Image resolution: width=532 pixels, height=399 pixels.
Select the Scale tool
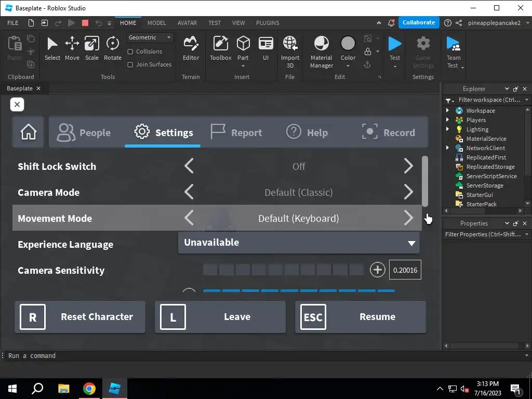coord(91,48)
